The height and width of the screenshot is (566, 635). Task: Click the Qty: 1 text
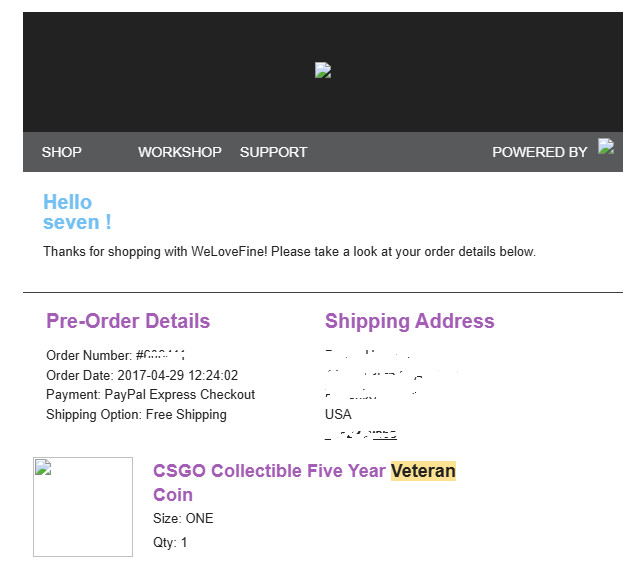click(170, 542)
